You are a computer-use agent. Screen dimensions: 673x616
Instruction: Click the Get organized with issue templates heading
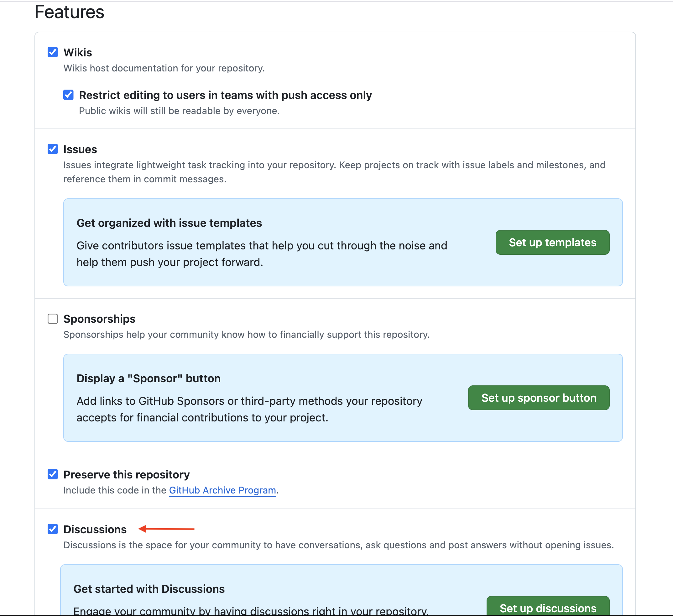[x=169, y=223]
